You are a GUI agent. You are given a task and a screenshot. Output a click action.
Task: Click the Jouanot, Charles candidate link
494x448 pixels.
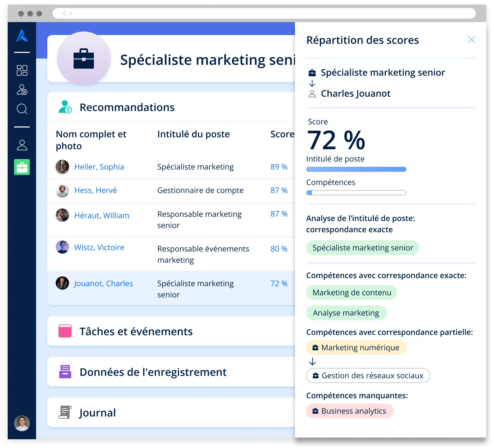(x=103, y=283)
